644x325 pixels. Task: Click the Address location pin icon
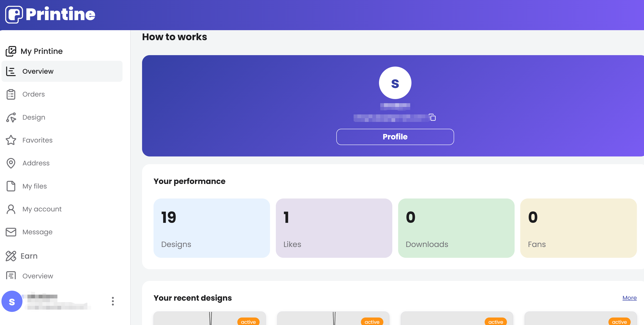coord(11,163)
